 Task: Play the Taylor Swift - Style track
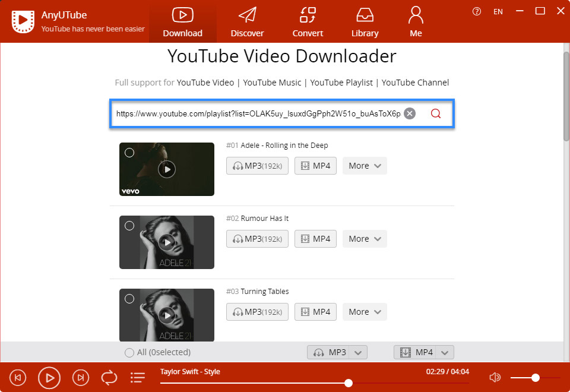pos(49,378)
